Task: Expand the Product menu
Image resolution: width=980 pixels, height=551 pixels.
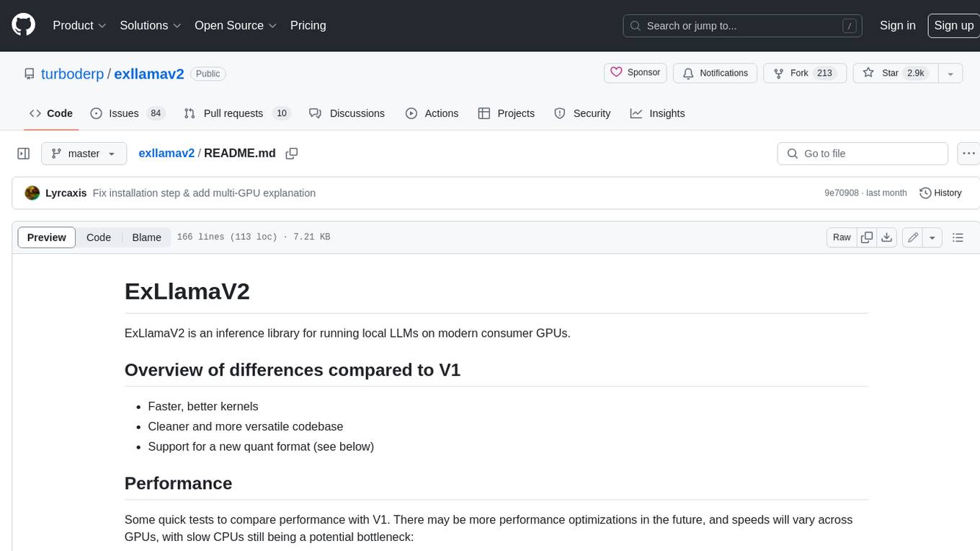Action: tap(79, 25)
